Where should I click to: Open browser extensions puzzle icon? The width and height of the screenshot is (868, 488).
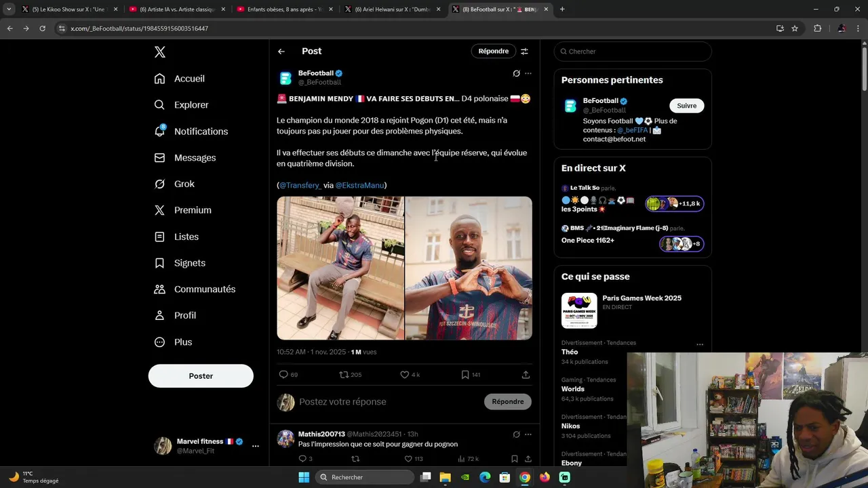[817, 28]
